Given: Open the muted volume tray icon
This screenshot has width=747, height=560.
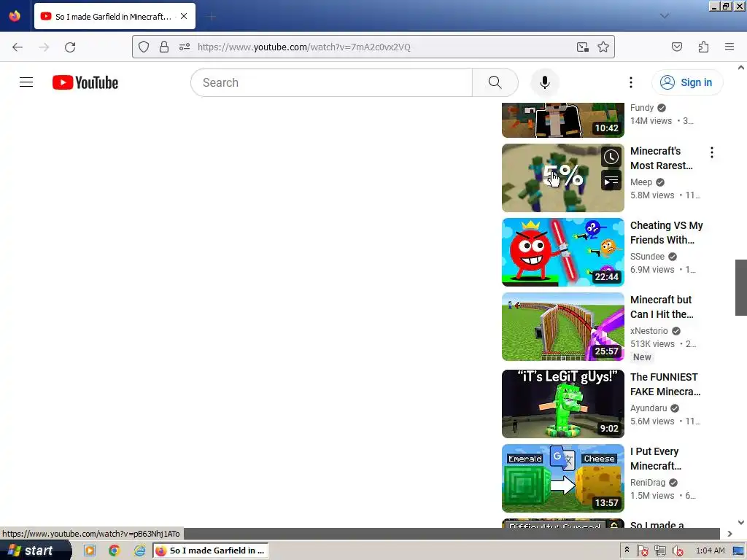Looking at the screenshot, I should (x=678, y=551).
